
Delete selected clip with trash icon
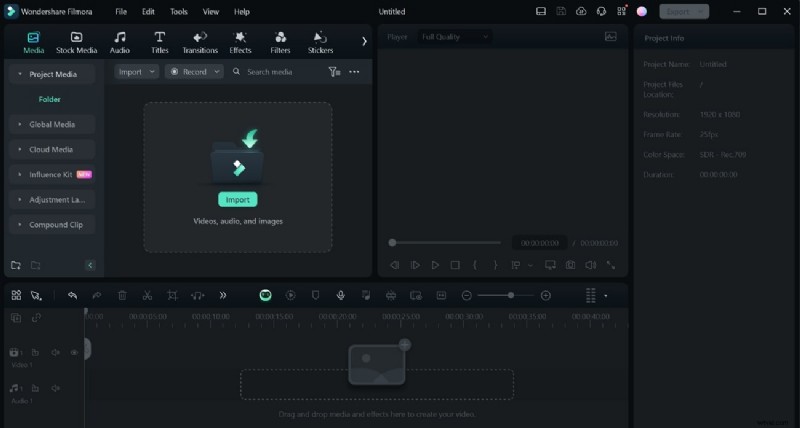pyautogui.click(x=122, y=295)
